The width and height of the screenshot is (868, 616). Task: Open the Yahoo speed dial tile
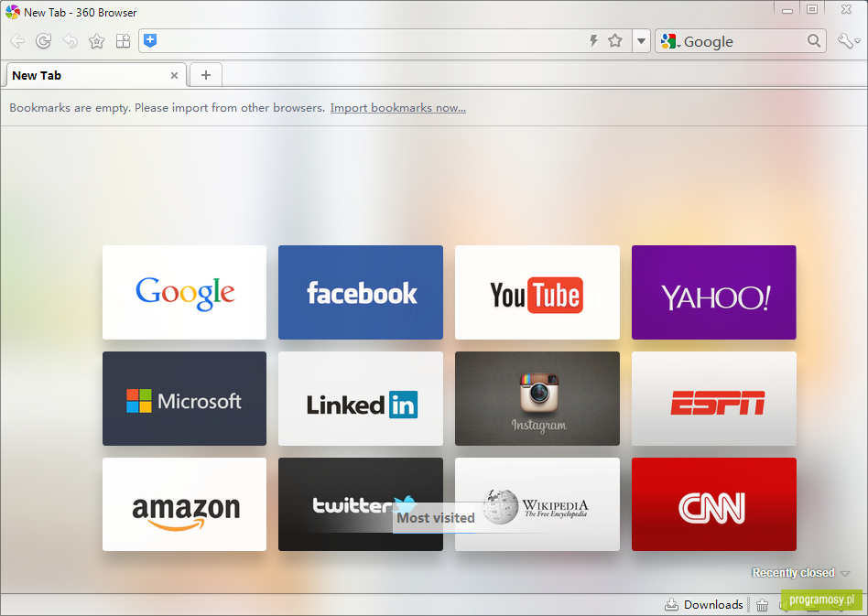click(x=713, y=292)
